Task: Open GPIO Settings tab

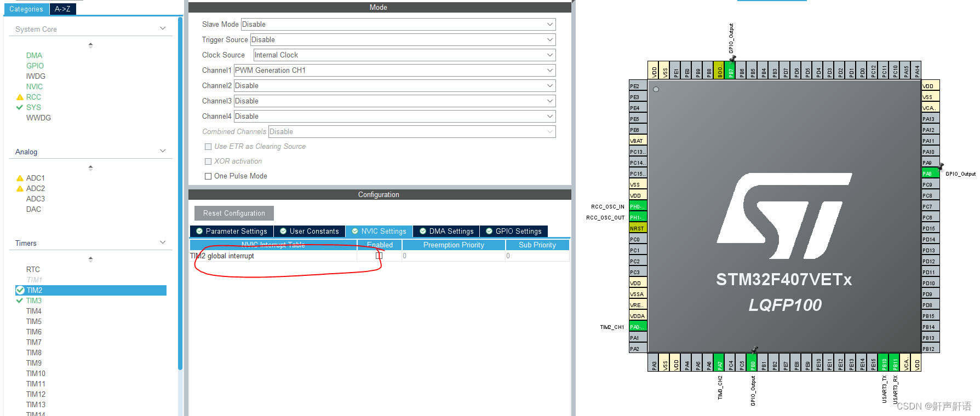Action: click(x=514, y=232)
